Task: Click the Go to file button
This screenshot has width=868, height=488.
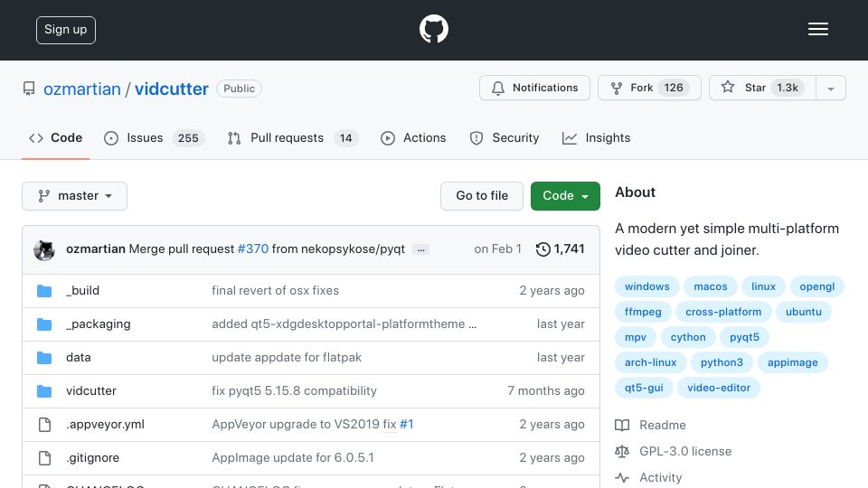Action: click(x=482, y=196)
